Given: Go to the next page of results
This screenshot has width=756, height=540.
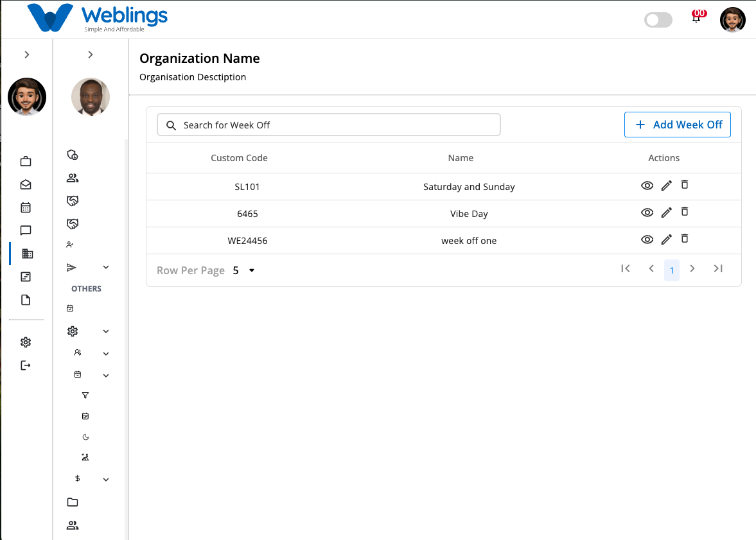Looking at the screenshot, I should [692, 268].
